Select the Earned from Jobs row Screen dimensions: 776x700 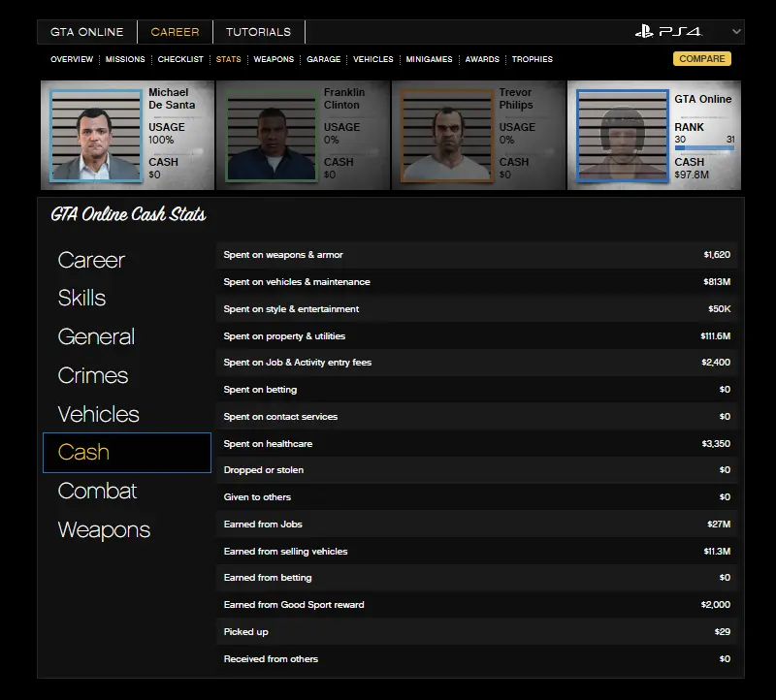tap(476, 525)
